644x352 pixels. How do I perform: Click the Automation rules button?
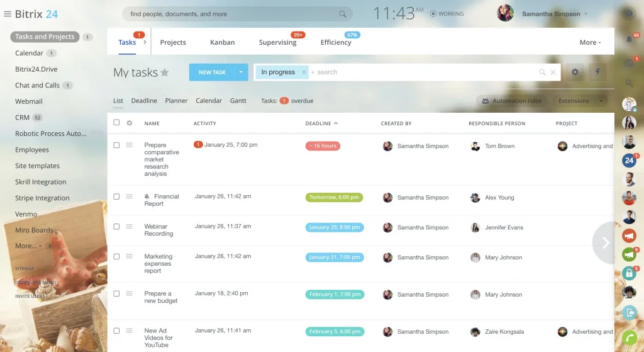pos(511,101)
